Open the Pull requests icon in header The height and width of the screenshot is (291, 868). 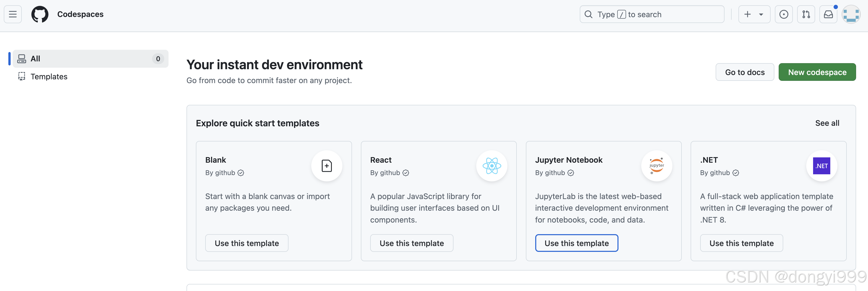(x=806, y=14)
